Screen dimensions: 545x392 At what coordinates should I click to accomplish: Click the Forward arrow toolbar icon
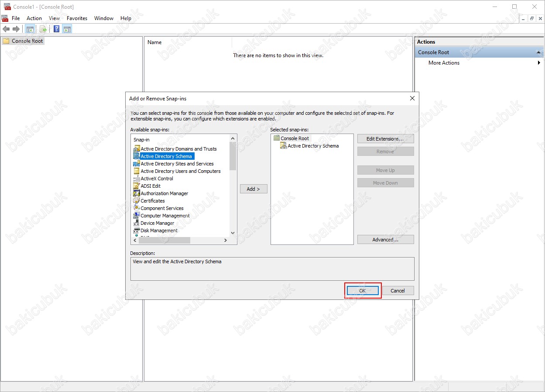pyautogui.click(x=16, y=29)
